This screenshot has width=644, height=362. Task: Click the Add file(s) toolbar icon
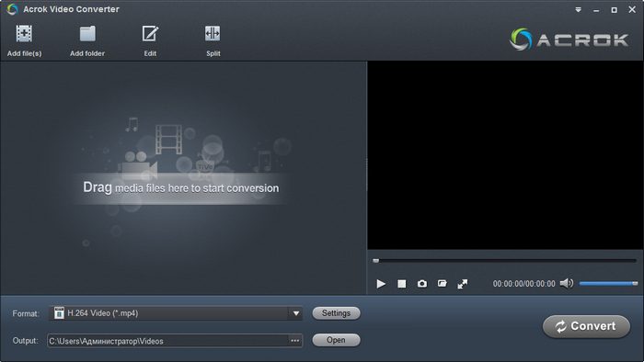pos(24,34)
